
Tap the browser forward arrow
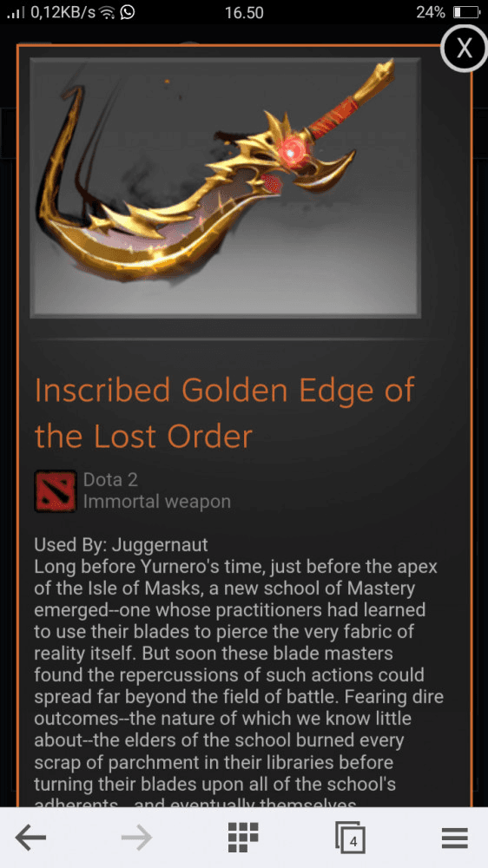click(136, 838)
